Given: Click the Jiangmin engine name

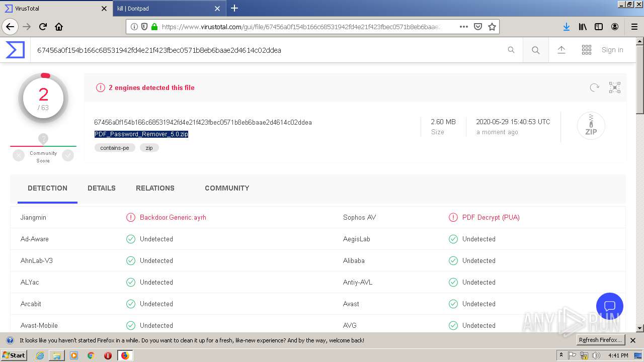Looking at the screenshot, I should click(x=33, y=217).
